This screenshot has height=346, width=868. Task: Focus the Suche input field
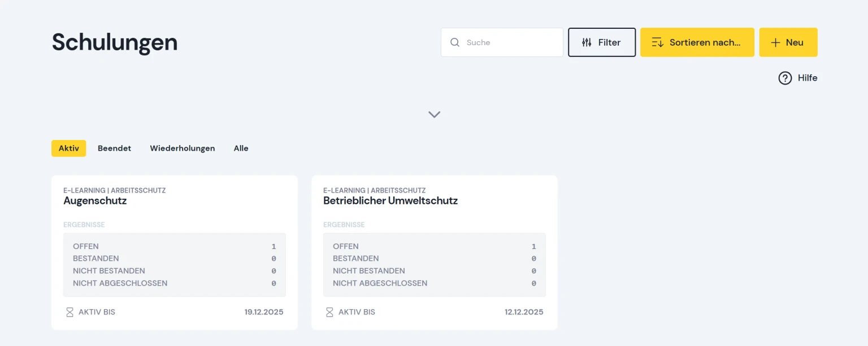502,42
